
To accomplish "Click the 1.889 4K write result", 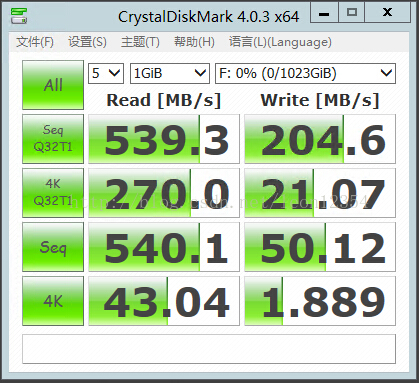I will pos(320,301).
